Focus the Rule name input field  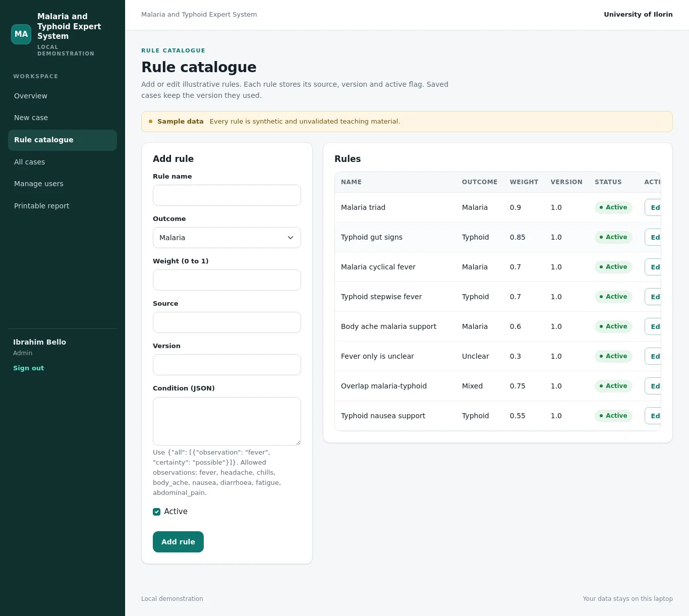(227, 195)
